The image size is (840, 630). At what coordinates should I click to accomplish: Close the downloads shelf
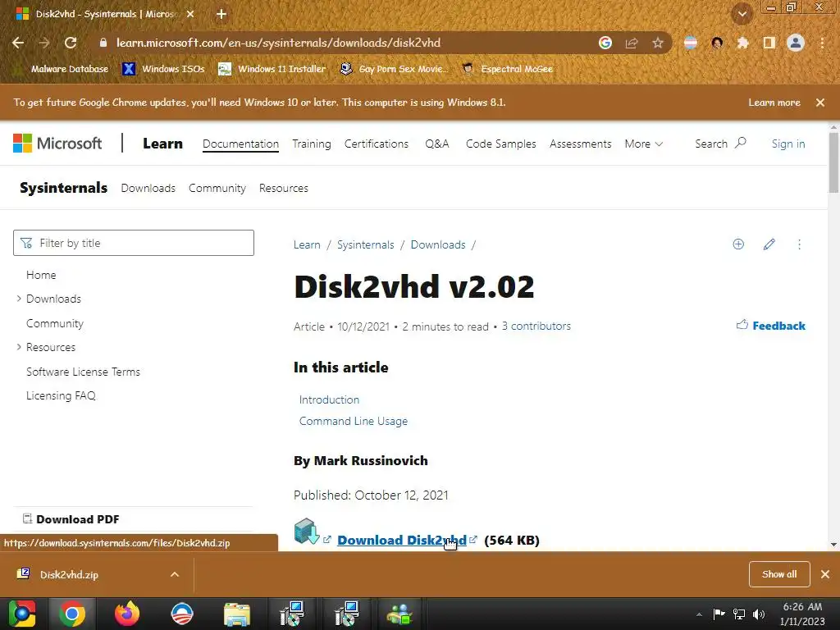pos(825,574)
